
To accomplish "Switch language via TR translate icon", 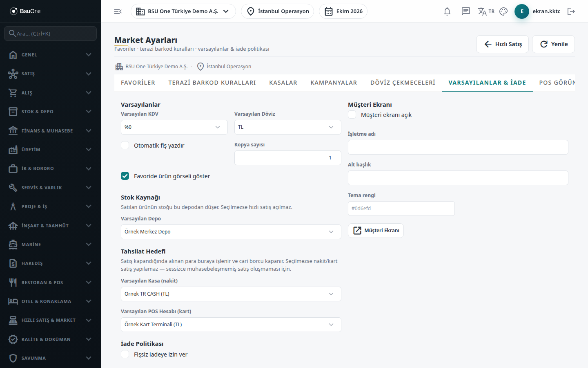I will coord(486,11).
